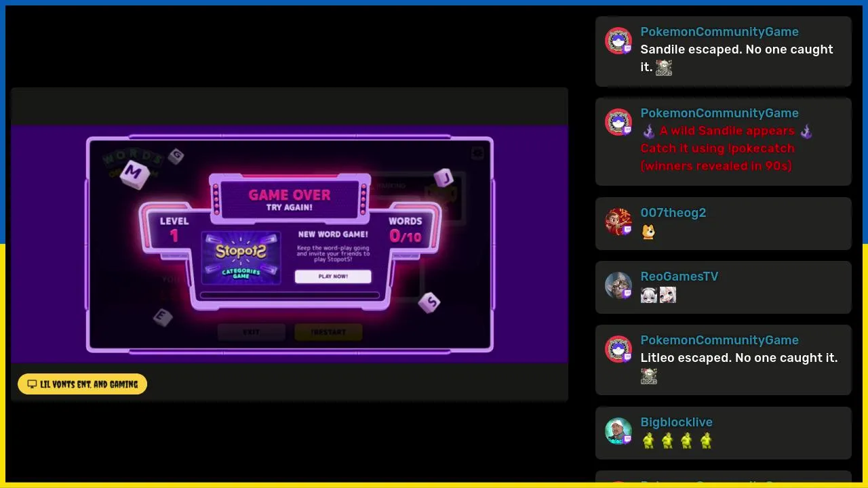868x488 pixels.
Task: Click the 007theog2 username
Action: click(673, 213)
